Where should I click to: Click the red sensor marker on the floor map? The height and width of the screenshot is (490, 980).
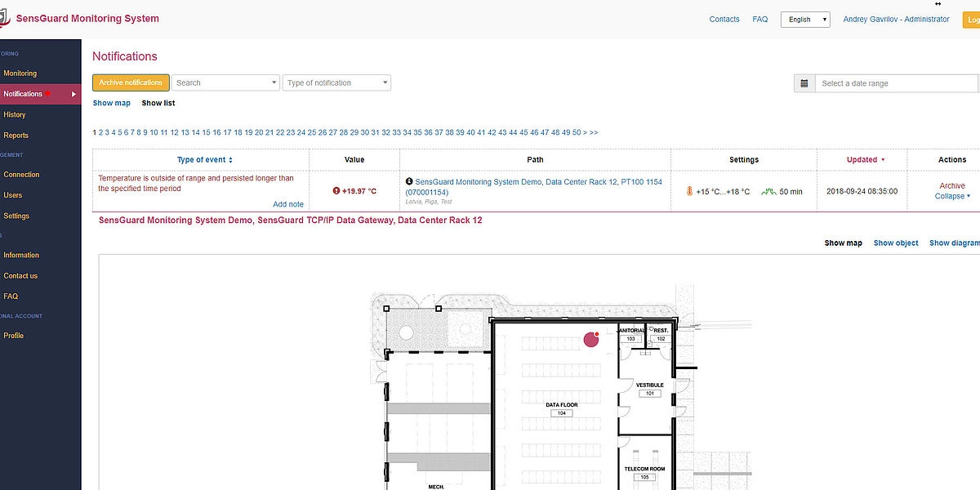(590, 339)
